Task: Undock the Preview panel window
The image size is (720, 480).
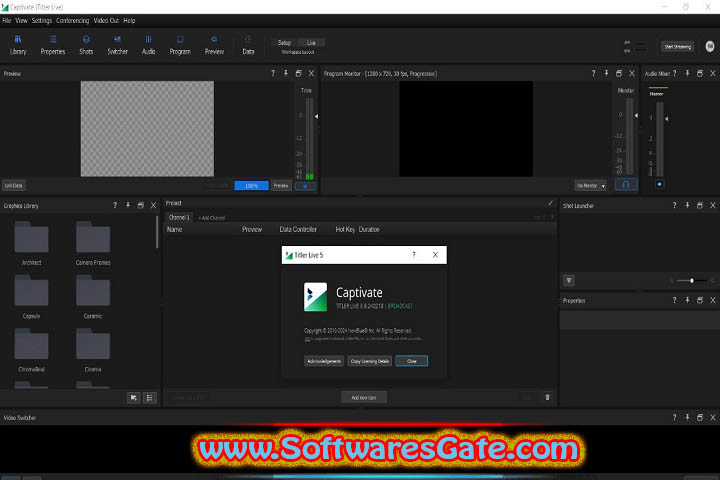Action: (298, 73)
